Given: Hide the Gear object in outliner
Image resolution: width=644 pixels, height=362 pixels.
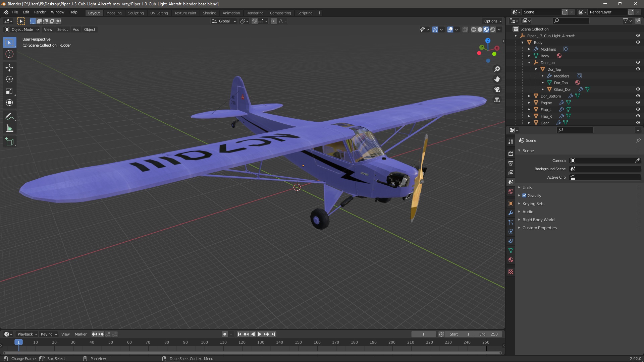Looking at the screenshot, I should click(x=638, y=123).
